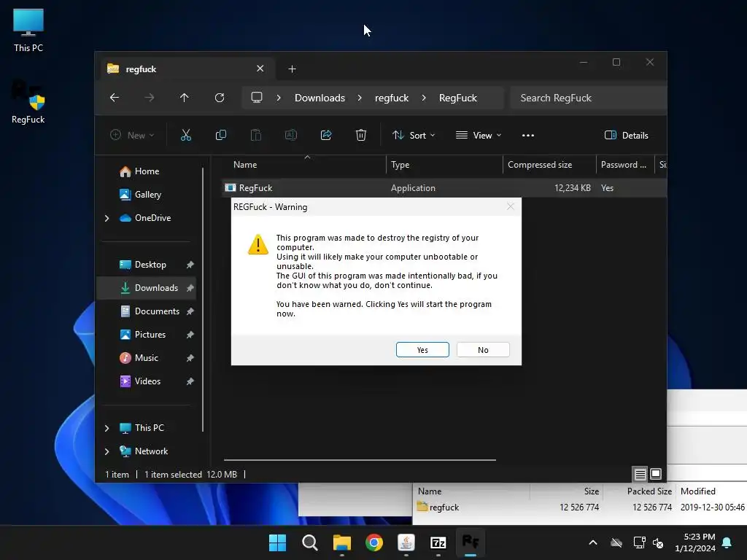This screenshot has height=560, width=747.
Task: Open Videos in the navigation pane
Action: 147,381
